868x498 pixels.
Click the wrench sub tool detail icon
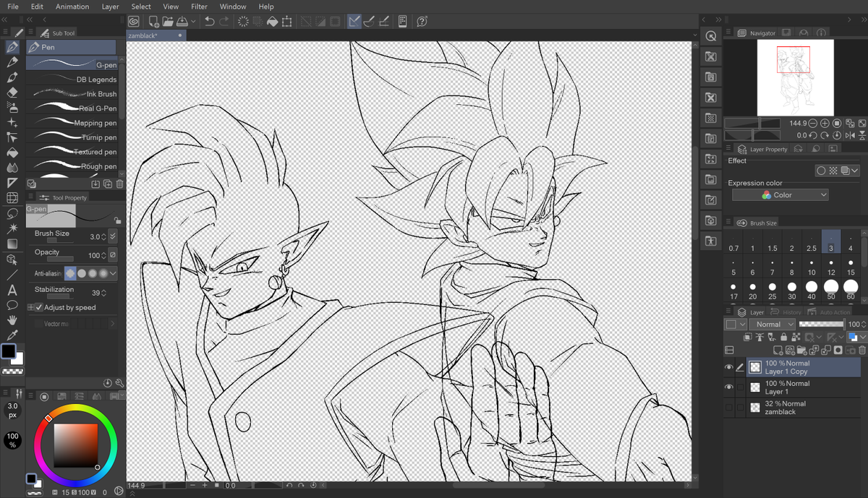(119, 383)
